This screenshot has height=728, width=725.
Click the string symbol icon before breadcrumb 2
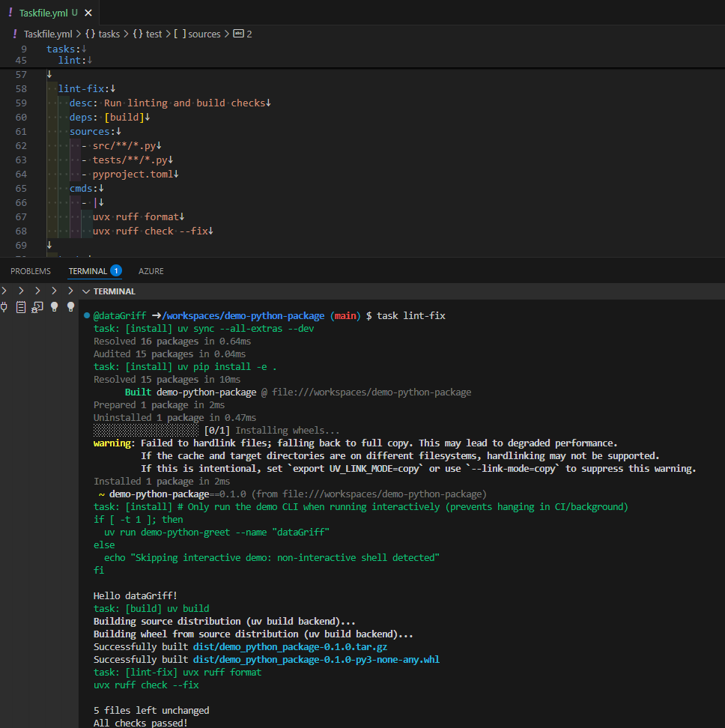238,34
